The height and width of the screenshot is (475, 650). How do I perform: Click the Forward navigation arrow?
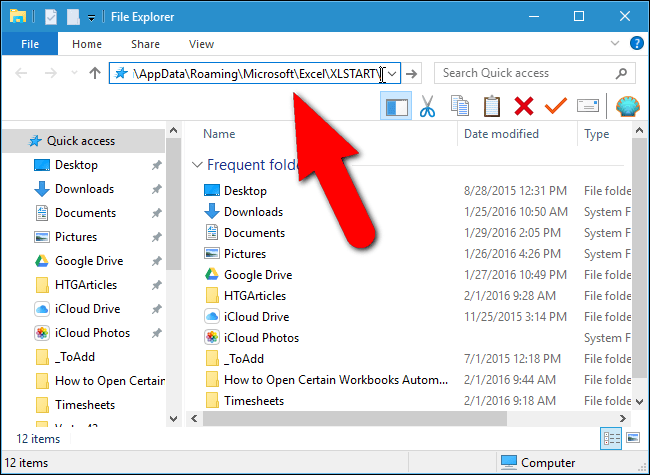point(51,73)
